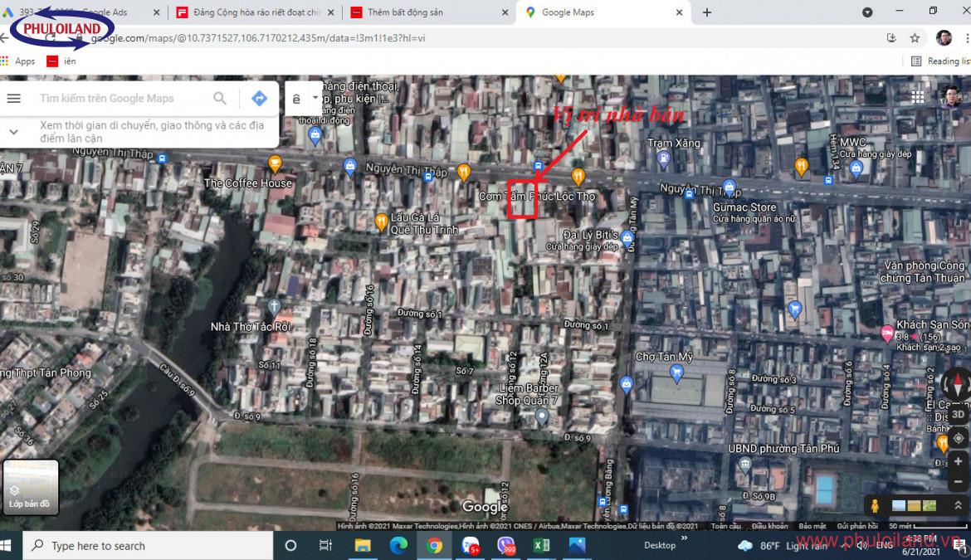971x560 pixels.
Task: Switch map type via Lớp bản đồ
Action: click(x=31, y=487)
